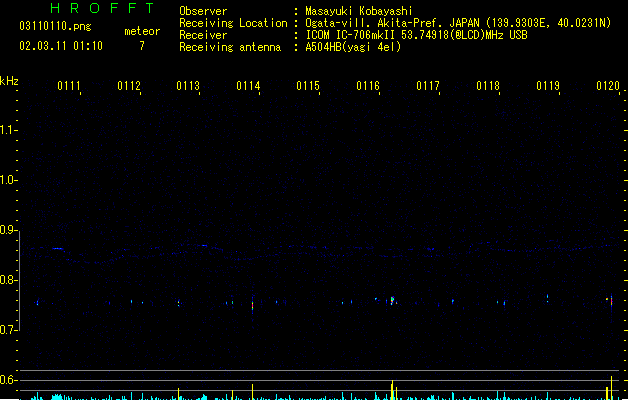Viewport: 629px width, 400px height.
Task: Click the 0111 time marker
Action: (x=69, y=86)
